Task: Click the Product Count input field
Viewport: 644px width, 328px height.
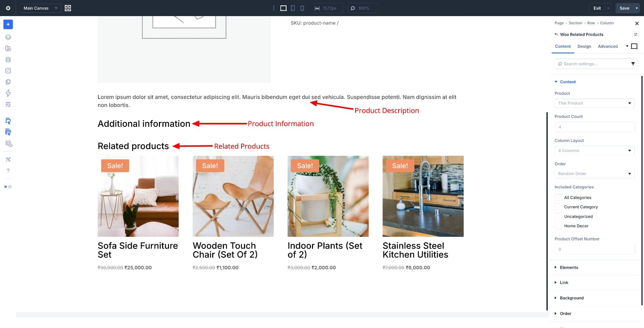Action: pos(594,127)
